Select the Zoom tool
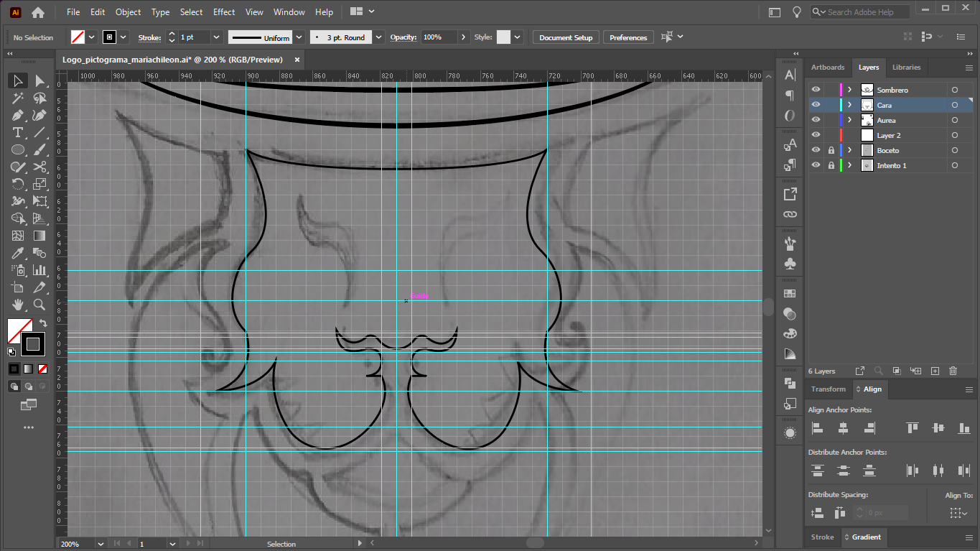The height and width of the screenshot is (551, 980). click(x=40, y=305)
